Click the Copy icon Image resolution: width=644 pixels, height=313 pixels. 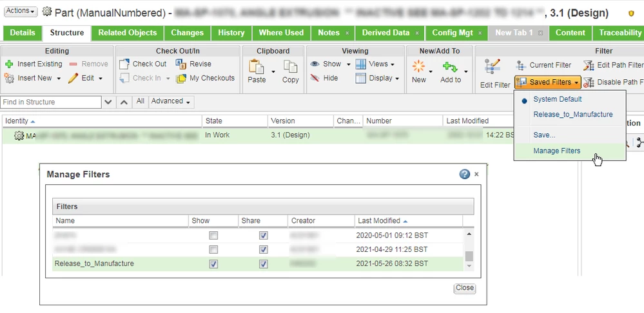pyautogui.click(x=290, y=66)
